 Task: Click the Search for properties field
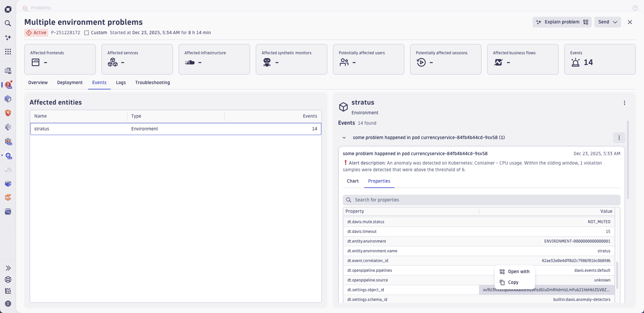(481, 200)
